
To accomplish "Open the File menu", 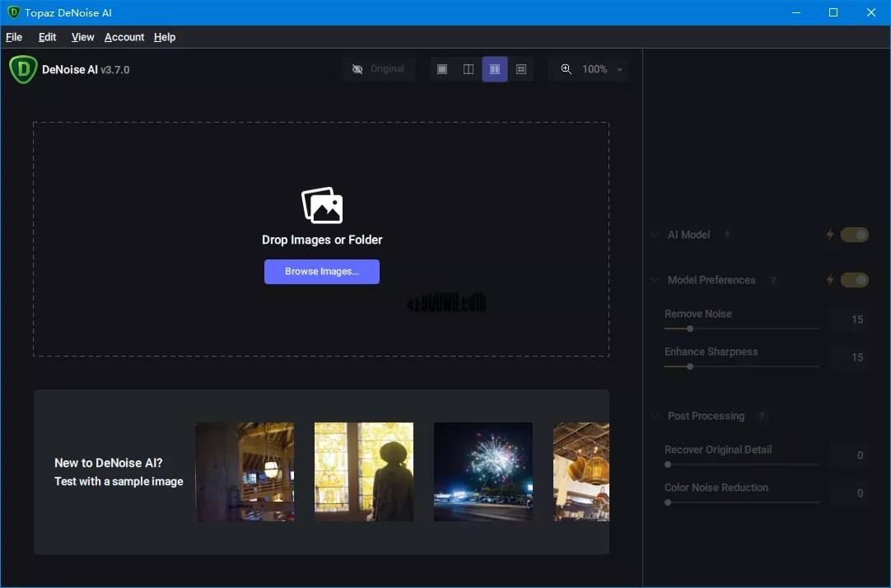I will click(14, 37).
